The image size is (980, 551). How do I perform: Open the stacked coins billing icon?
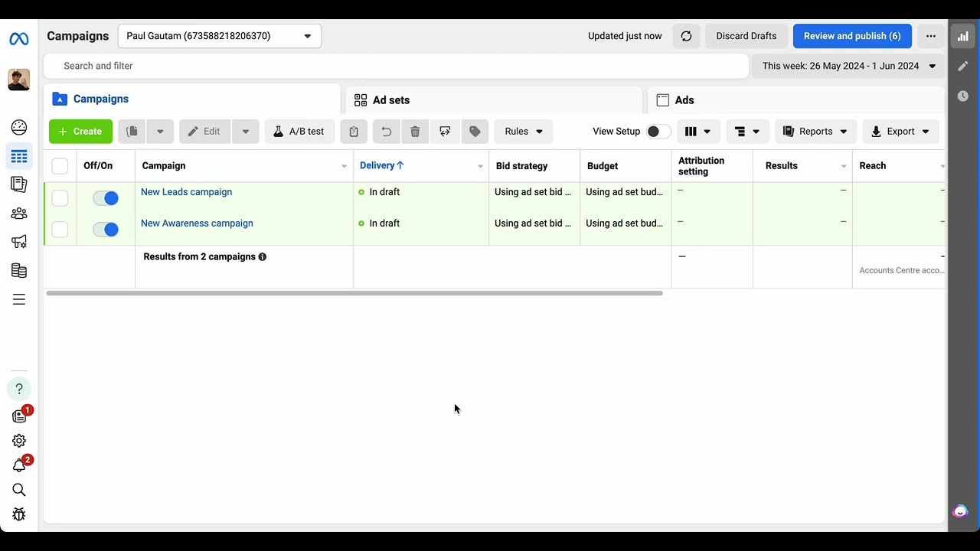point(19,271)
